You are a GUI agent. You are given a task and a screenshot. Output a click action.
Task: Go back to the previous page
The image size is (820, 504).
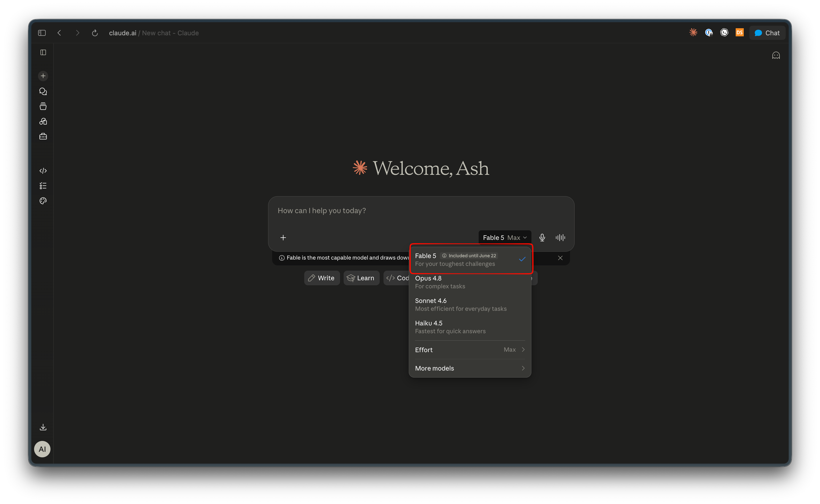(x=59, y=33)
